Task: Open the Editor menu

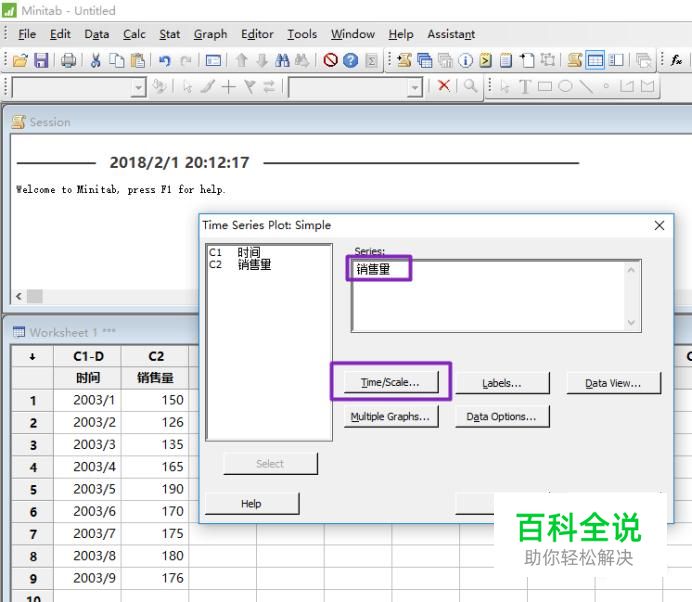Action: click(257, 34)
